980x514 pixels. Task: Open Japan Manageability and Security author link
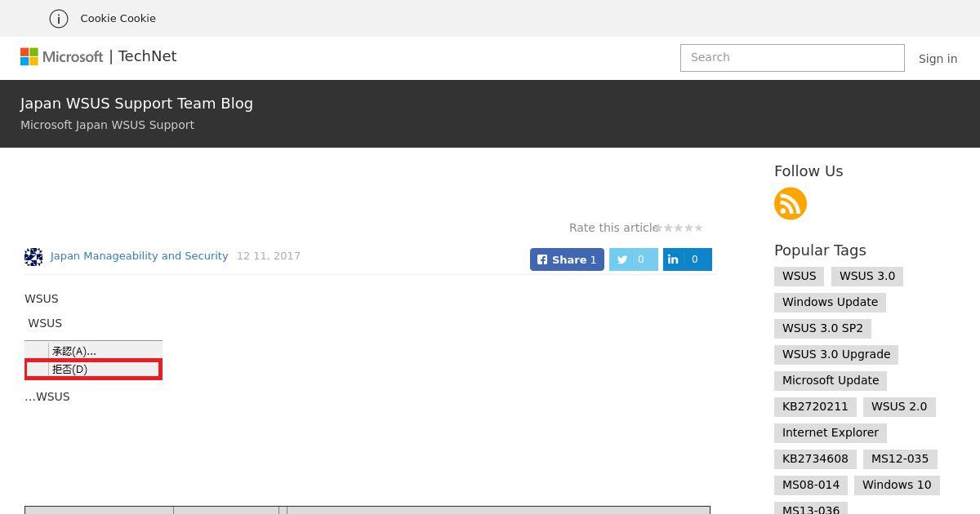click(139, 256)
